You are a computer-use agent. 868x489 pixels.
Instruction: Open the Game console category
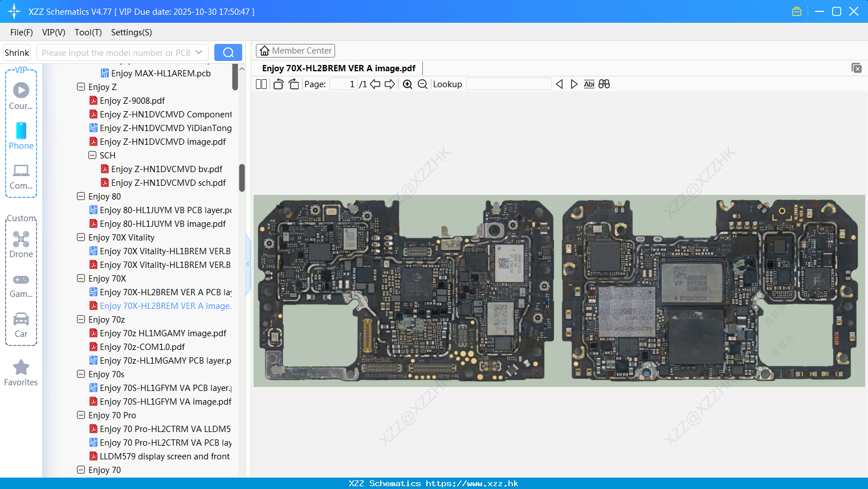[x=21, y=279]
